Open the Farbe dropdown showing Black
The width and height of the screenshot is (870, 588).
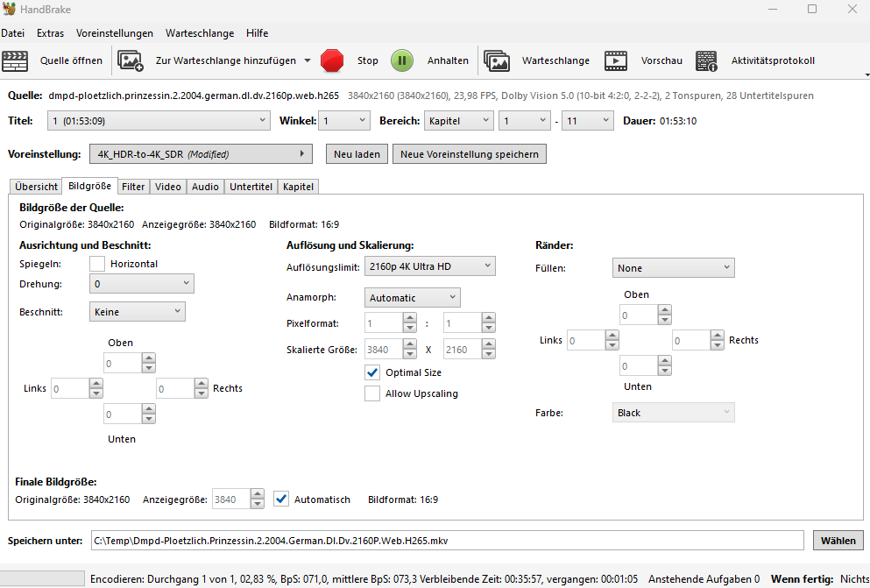tap(673, 413)
